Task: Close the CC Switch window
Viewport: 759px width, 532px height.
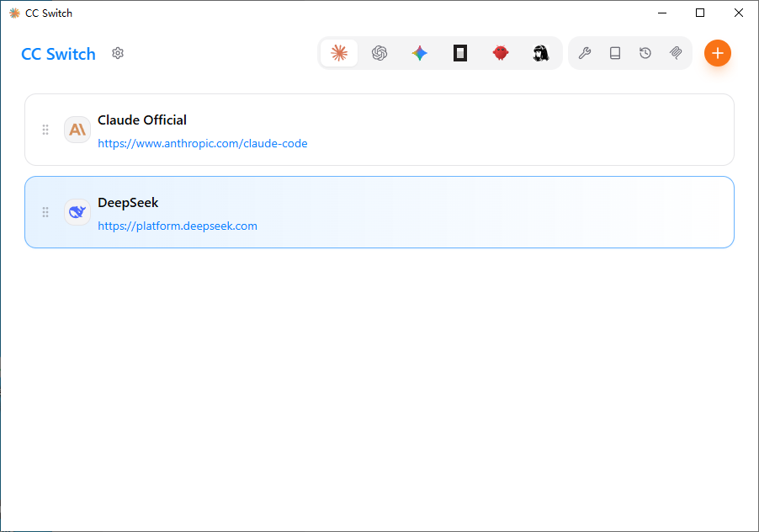Action: [739, 13]
